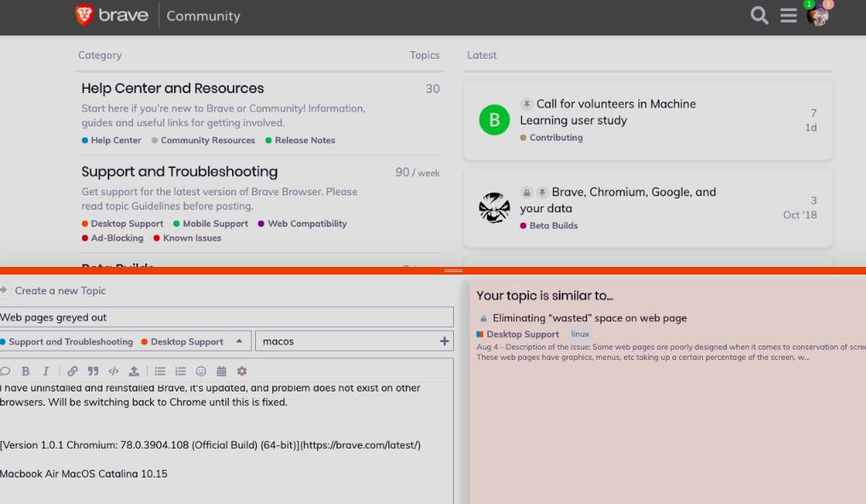This screenshot has height=504, width=866.
Task: Click the 30 topics count
Action: coord(433,89)
